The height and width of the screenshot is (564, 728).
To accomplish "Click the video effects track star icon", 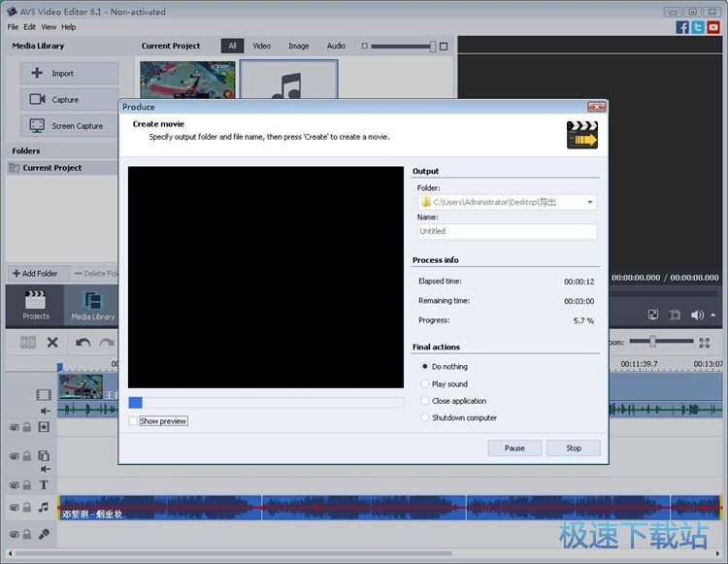I will pos(44,427).
